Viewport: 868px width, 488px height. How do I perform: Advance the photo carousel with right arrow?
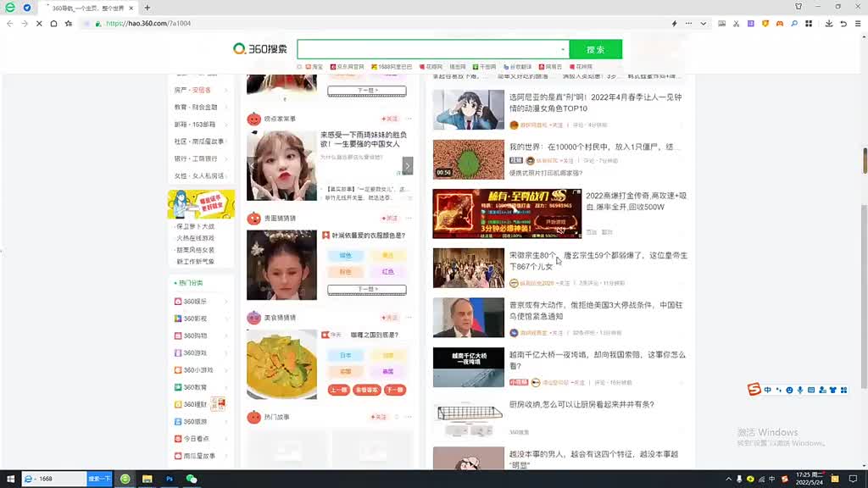408,165
